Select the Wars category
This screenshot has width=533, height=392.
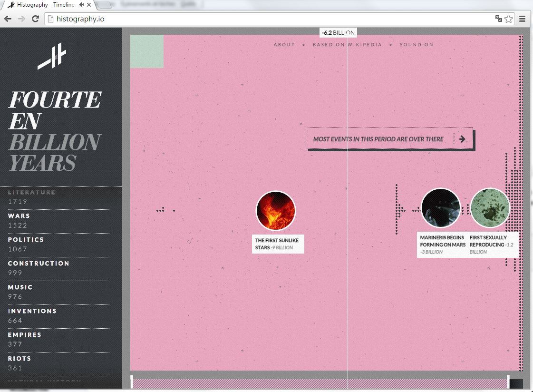(x=19, y=216)
